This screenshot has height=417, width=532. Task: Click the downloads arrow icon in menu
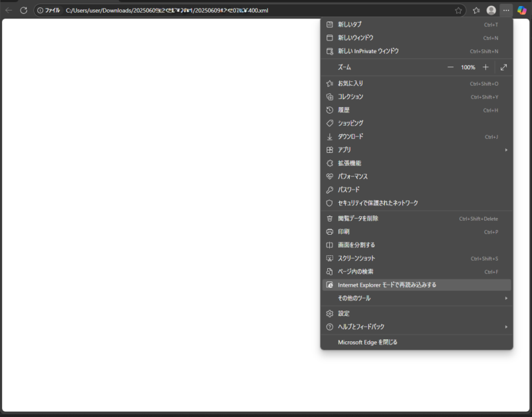[329, 137]
